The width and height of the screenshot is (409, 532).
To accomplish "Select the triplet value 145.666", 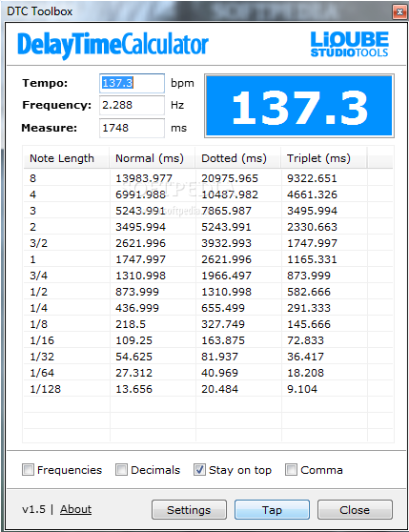I will click(309, 324).
